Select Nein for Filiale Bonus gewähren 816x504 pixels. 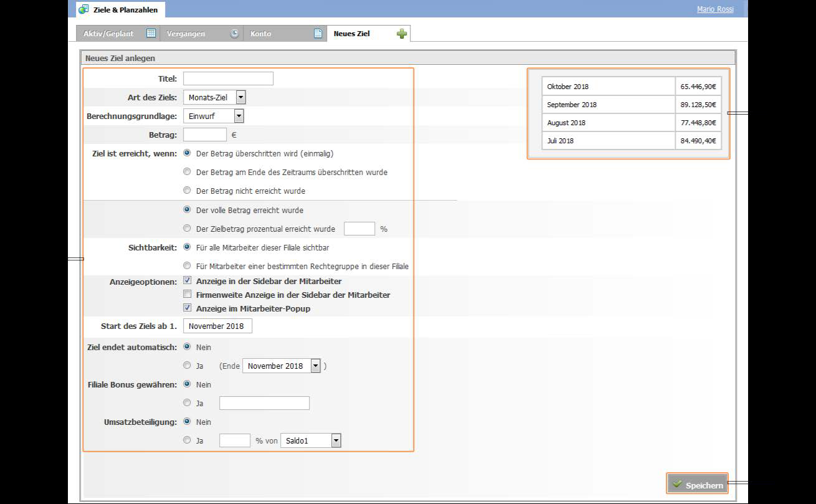187,384
